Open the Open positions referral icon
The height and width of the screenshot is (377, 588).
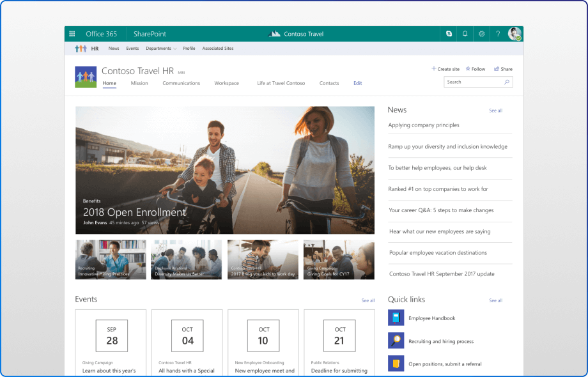click(x=396, y=364)
